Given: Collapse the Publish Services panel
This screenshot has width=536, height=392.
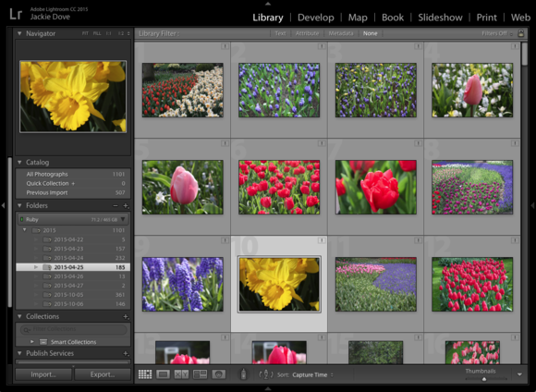Looking at the screenshot, I should point(19,353).
